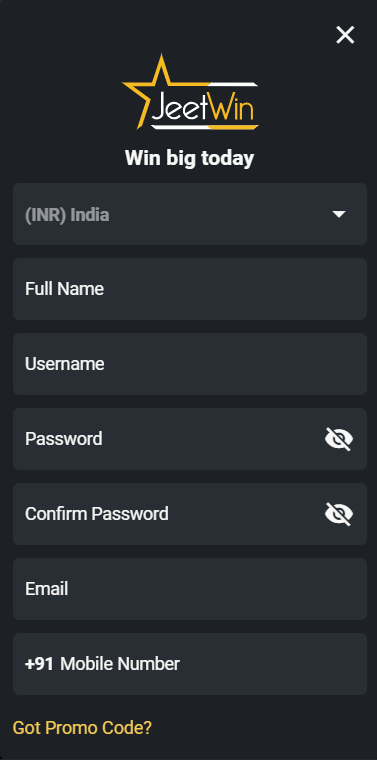Click the +91 country code prefix
This screenshot has width=377, height=760.
[x=39, y=664]
